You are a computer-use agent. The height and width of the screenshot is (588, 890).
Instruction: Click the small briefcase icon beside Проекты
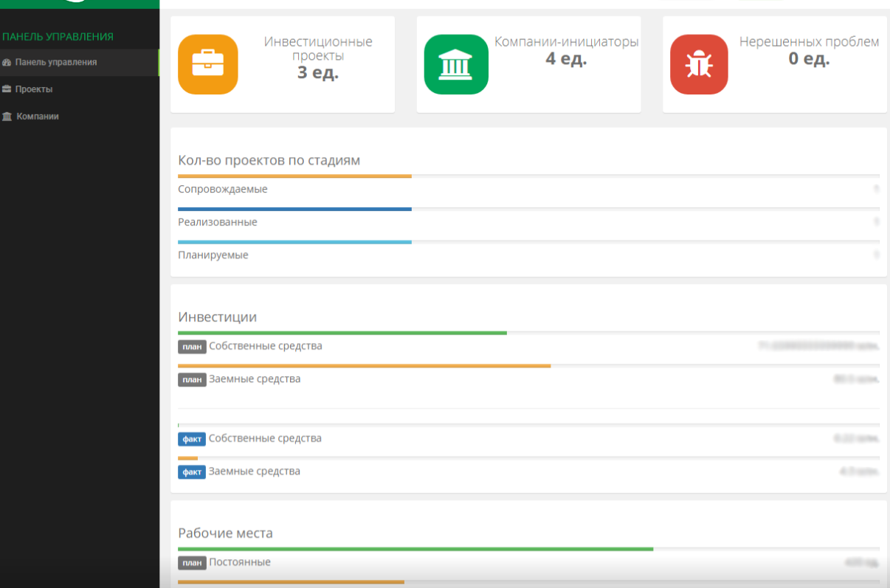pyautogui.click(x=7, y=89)
